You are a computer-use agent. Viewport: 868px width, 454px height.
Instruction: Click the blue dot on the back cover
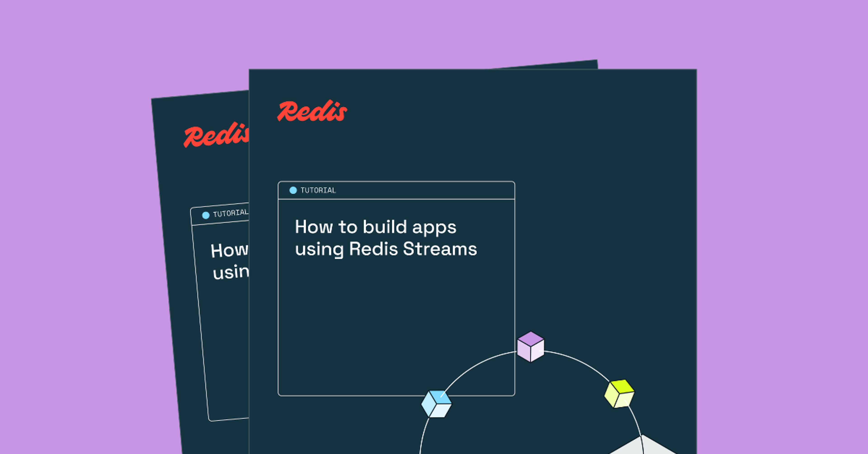coord(205,215)
